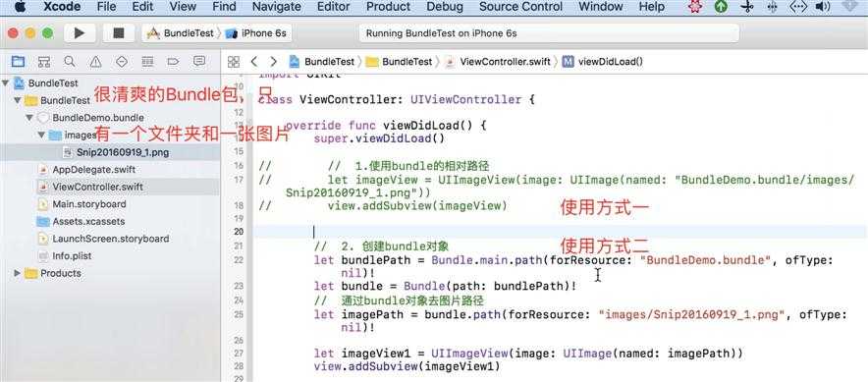Viewport: 868px width, 382px height.
Task: Open the Help menu
Action: pyautogui.click(x=651, y=7)
